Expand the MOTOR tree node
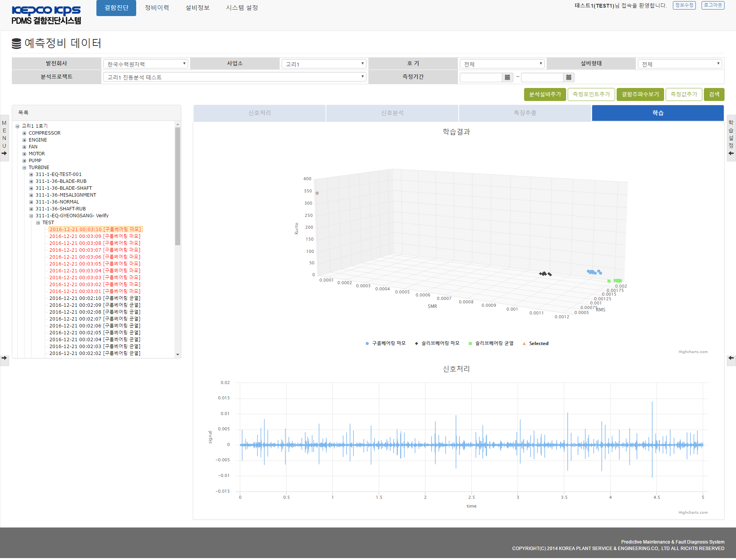736x560 pixels. 24,154
